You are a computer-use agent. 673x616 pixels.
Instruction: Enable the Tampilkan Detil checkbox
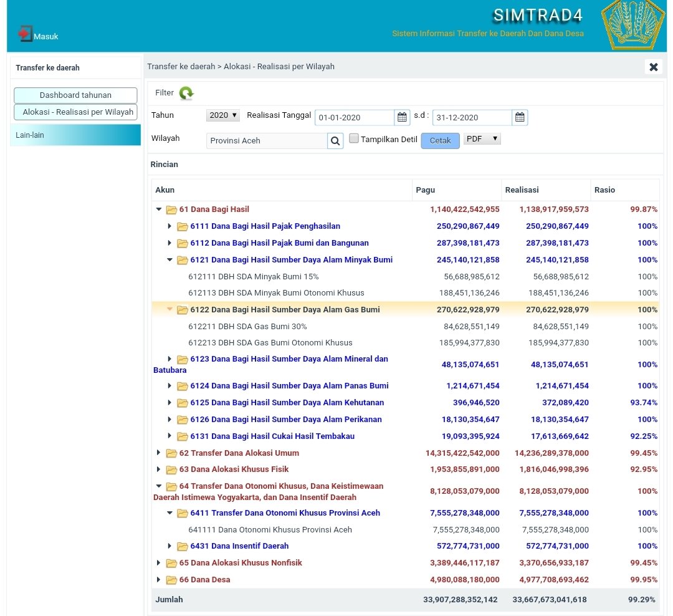[354, 139]
